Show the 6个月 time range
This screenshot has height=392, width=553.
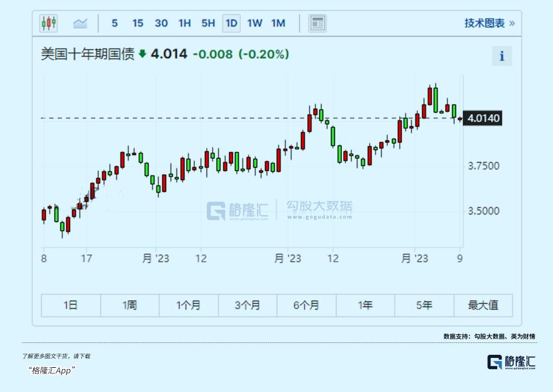point(307,305)
